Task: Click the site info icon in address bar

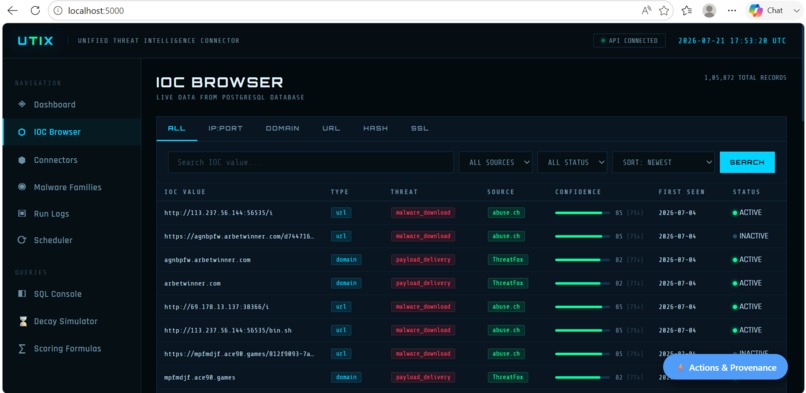Action: 58,11
